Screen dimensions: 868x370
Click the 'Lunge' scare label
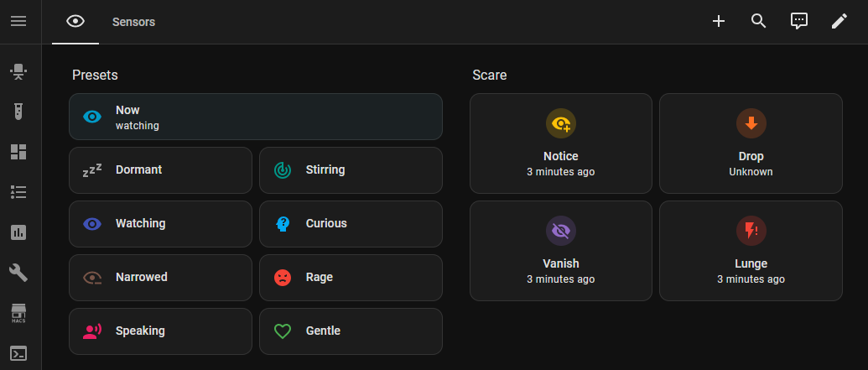(x=751, y=263)
